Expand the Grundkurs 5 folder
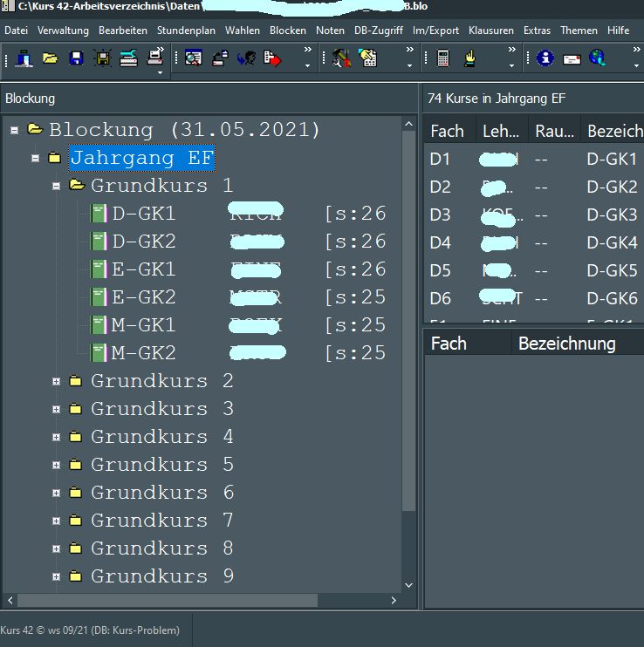The height and width of the screenshot is (647, 644). coord(57,465)
